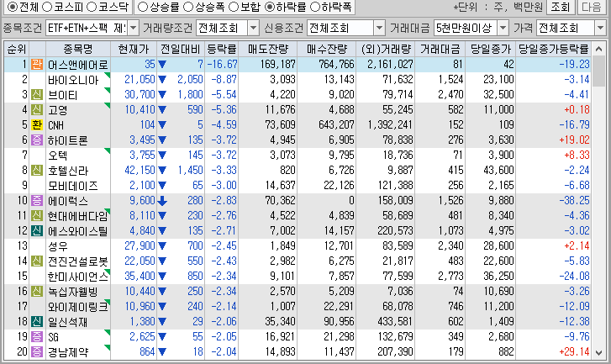Select the 와이제이링크 stock name
The image size is (611, 364).
click(x=77, y=307)
